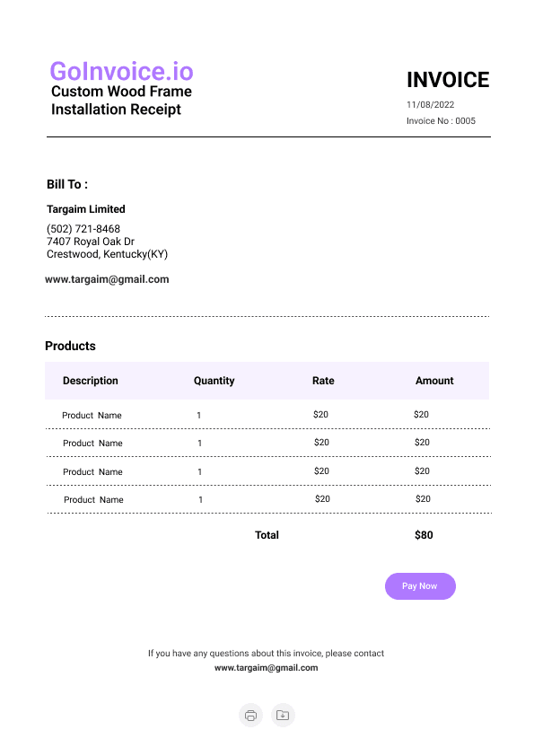The height and width of the screenshot is (756, 534).
Task: Click the Description column header
Action: 90,381
